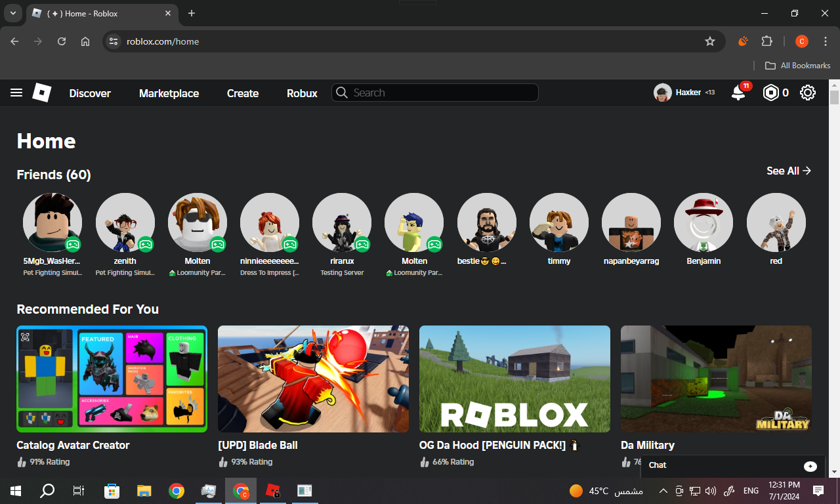
Task: Reload the Roblox page
Action: point(62,41)
